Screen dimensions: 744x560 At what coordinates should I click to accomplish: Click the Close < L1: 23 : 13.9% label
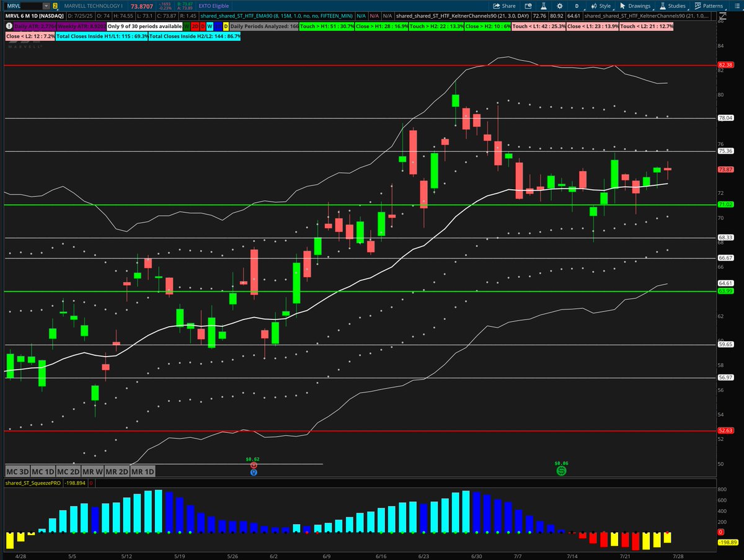[593, 27]
